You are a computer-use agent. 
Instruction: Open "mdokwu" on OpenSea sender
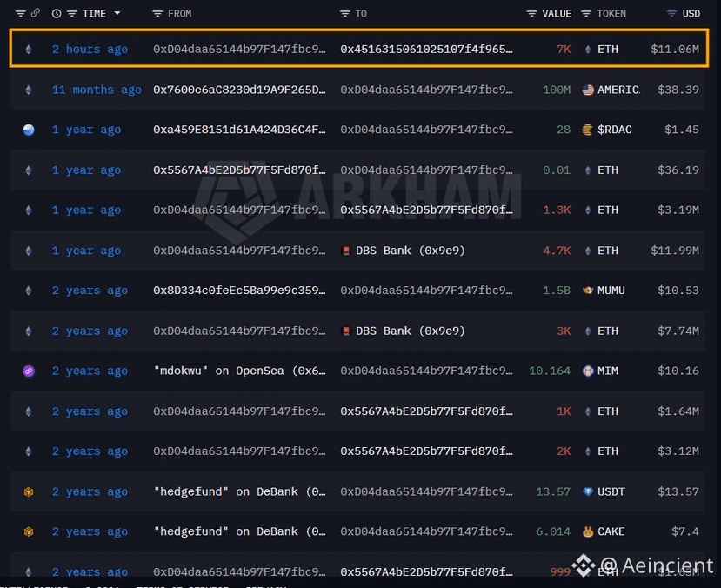click(239, 371)
